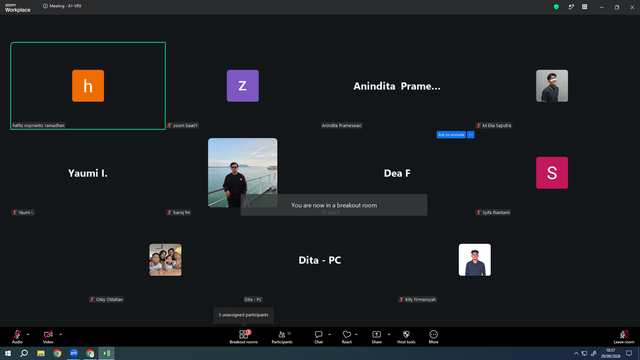
Task: Click the green encryption shield icon
Action: tap(556, 7)
